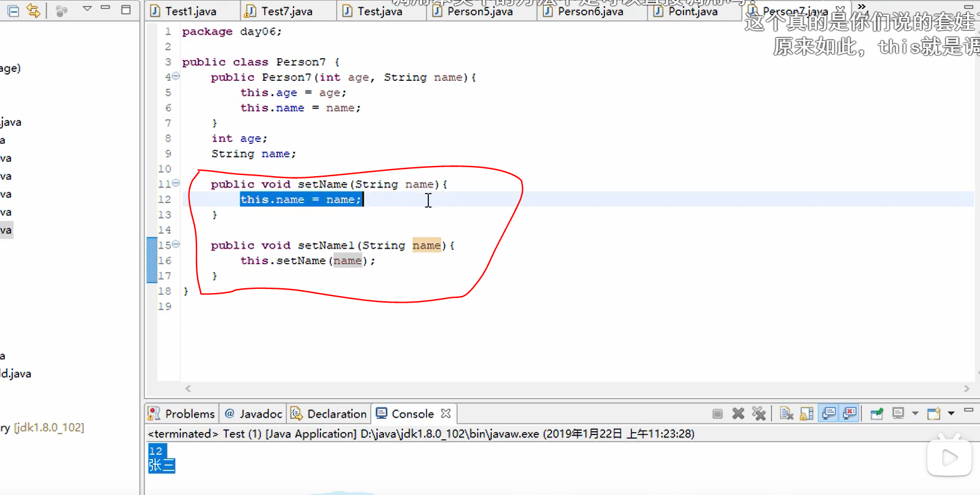
Task: Click Remove All Terminated Launches icon
Action: pyautogui.click(x=759, y=413)
